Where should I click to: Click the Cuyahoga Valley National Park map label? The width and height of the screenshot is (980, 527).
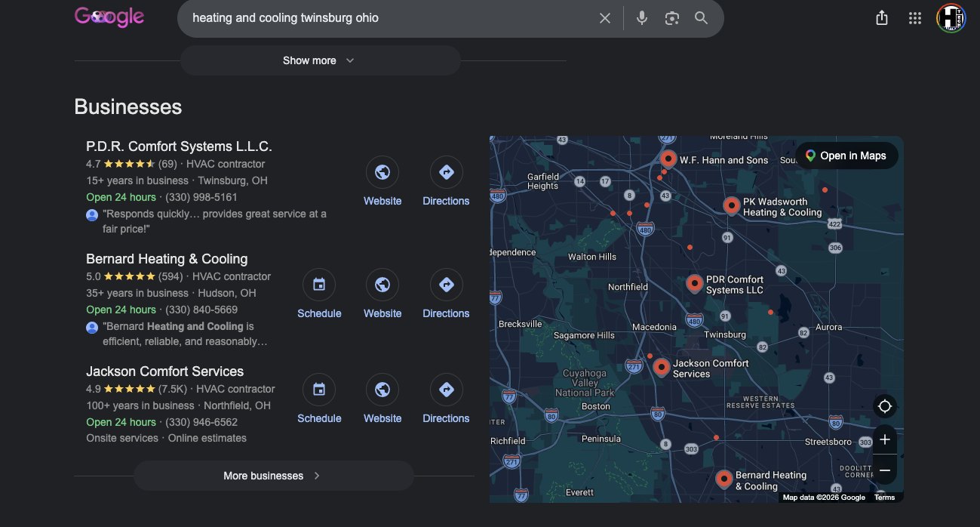click(x=585, y=383)
